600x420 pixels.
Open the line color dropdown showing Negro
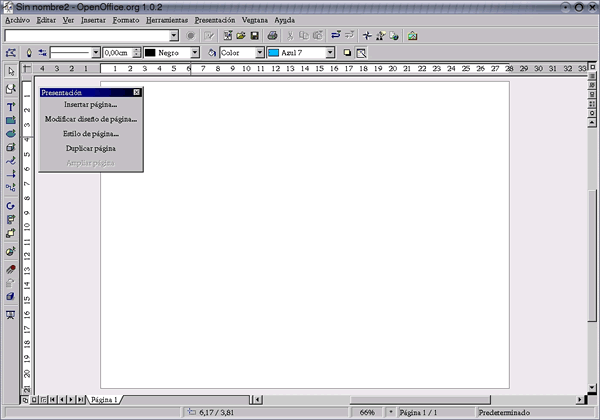click(194, 52)
